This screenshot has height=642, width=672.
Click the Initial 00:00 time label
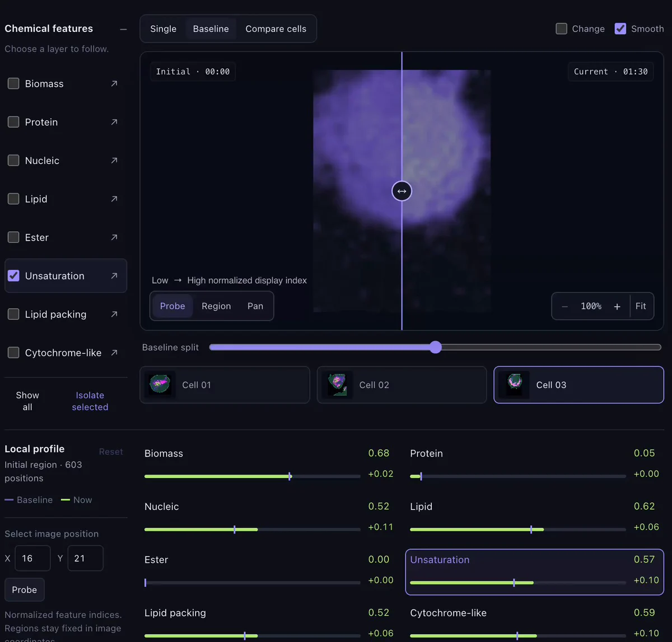pos(193,72)
